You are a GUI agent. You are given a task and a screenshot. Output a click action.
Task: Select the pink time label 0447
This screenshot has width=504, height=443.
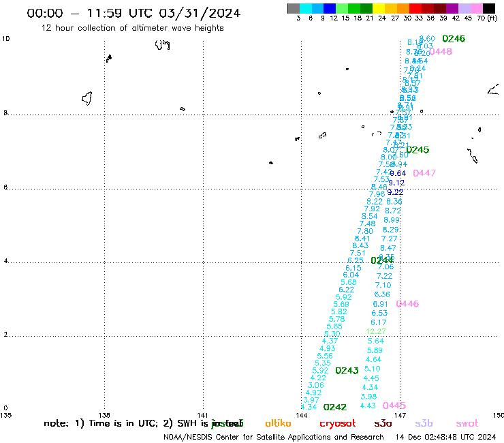coord(424,173)
